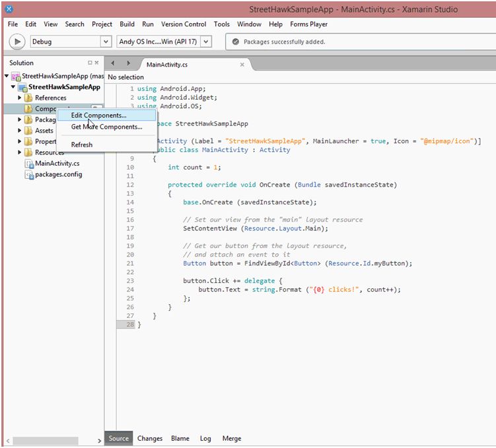Open the Andy OS device target dropdown
The width and height of the screenshot is (496, 448).
point(206,42)
